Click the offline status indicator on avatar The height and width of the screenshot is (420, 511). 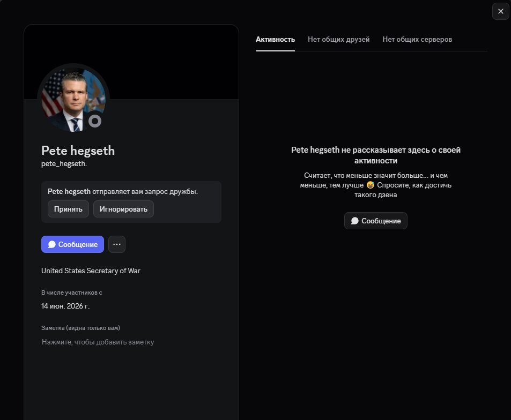[x=95, y=121]
